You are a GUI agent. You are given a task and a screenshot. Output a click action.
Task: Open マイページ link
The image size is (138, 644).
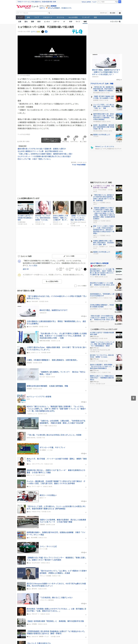(103, 13)
